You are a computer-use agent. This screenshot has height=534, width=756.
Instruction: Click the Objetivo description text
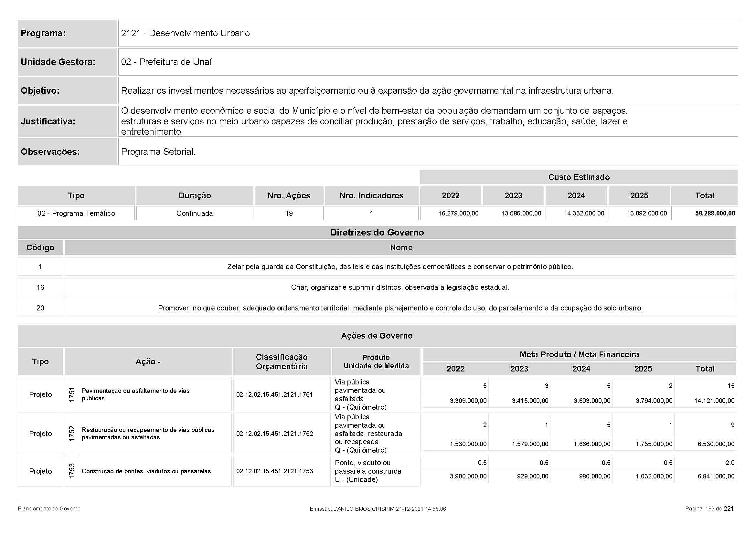pyautogui.click(x=367, y=91)
